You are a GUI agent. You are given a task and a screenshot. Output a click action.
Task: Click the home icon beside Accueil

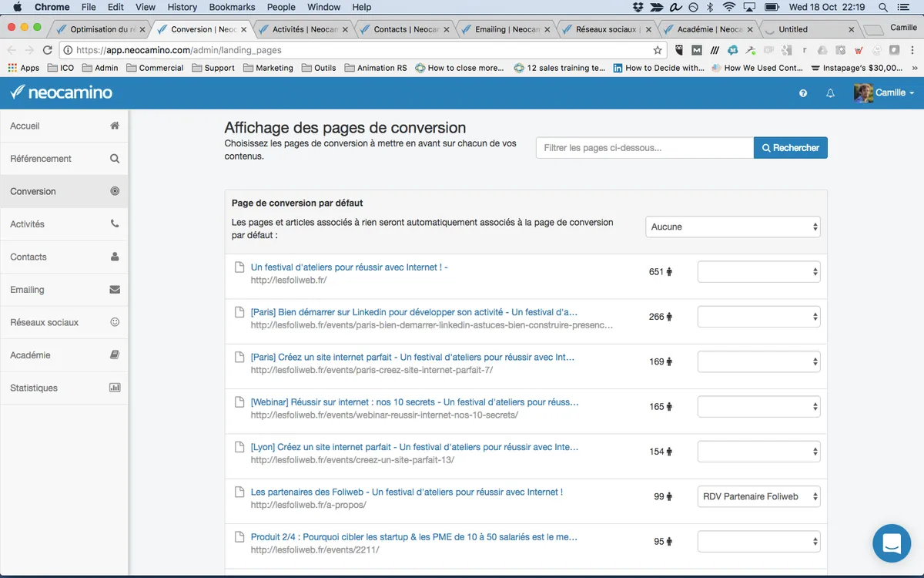point(115,126)
